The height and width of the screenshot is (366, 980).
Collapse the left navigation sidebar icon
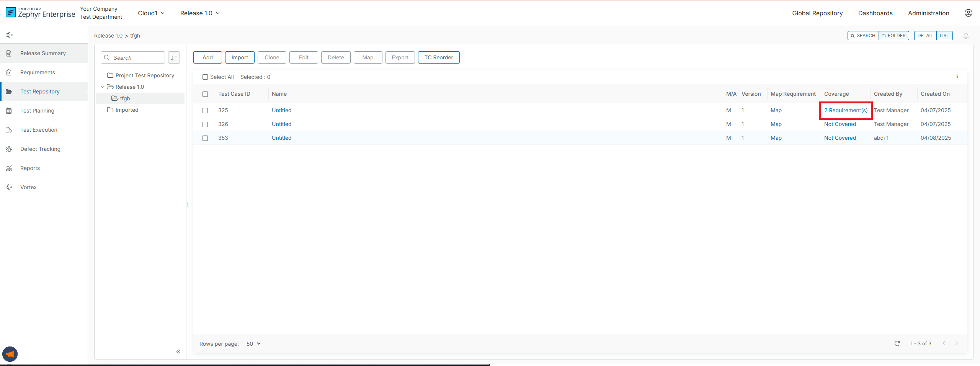(x=10, y=35)
